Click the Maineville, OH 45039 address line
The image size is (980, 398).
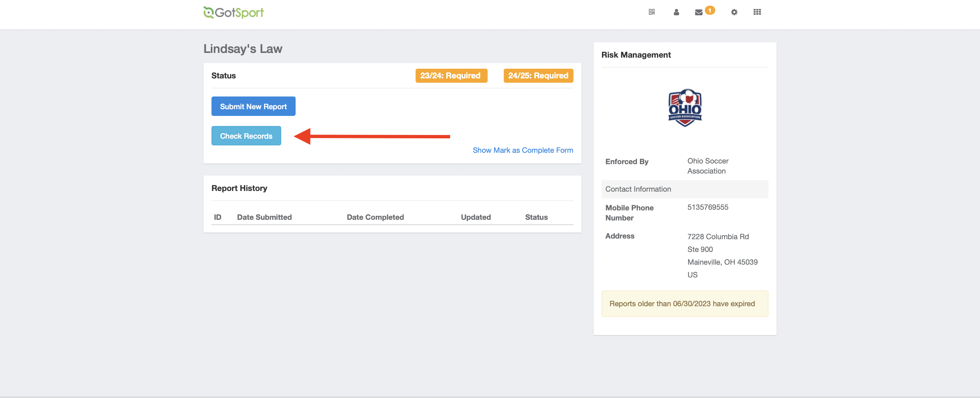(x=722, y=262)
